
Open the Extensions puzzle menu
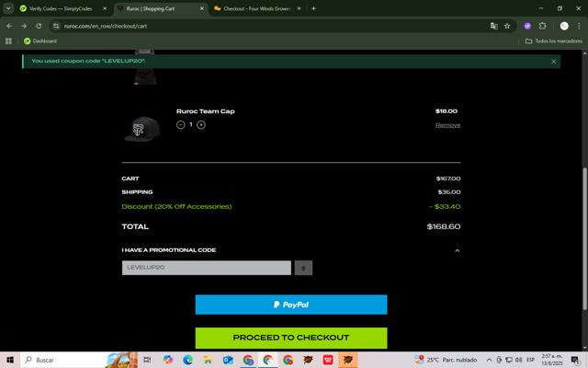coord(542,26)
